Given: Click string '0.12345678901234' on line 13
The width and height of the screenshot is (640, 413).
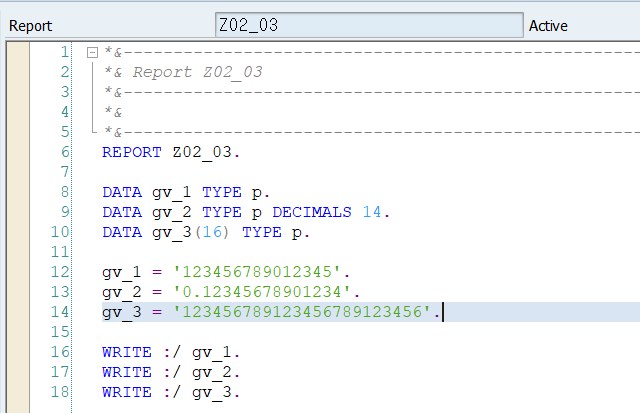Looking at the screenshot, I should (262, 292).
